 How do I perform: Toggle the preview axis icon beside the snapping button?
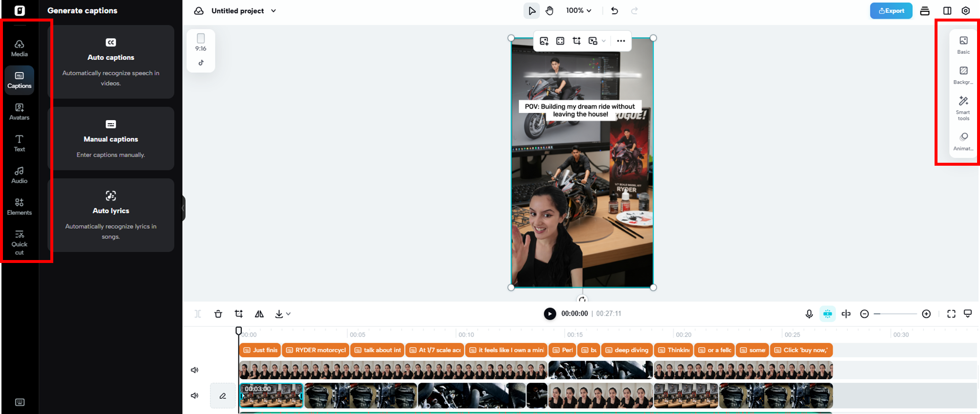point(846,314)
